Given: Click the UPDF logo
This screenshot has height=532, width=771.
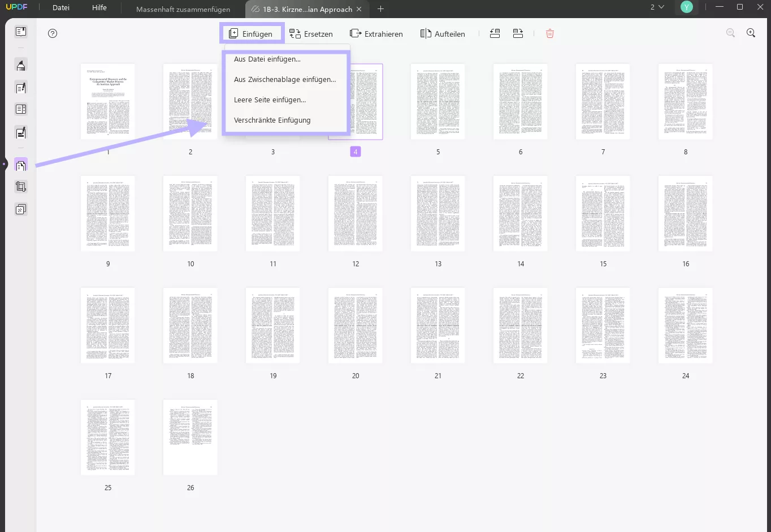Looking at the screenshot, I should [17, 7].
